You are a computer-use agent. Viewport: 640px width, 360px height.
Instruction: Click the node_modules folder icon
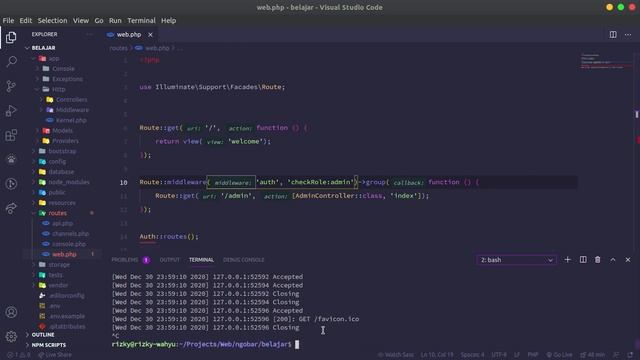click(x=42, y=182)
